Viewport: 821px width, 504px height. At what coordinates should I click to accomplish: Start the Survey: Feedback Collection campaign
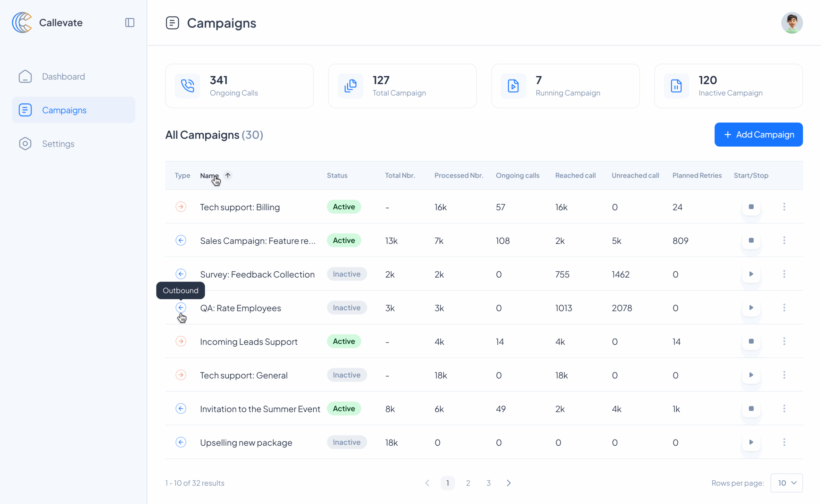point(751,274)
